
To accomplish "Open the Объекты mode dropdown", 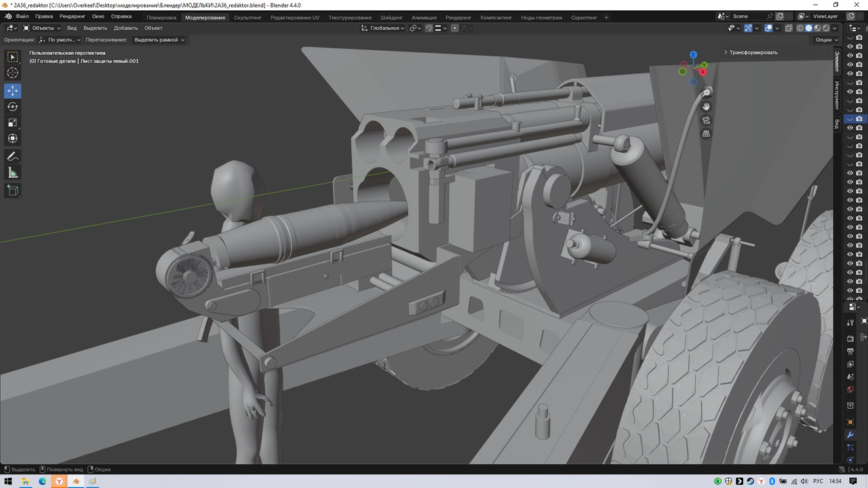I will (x=41, y=28).
